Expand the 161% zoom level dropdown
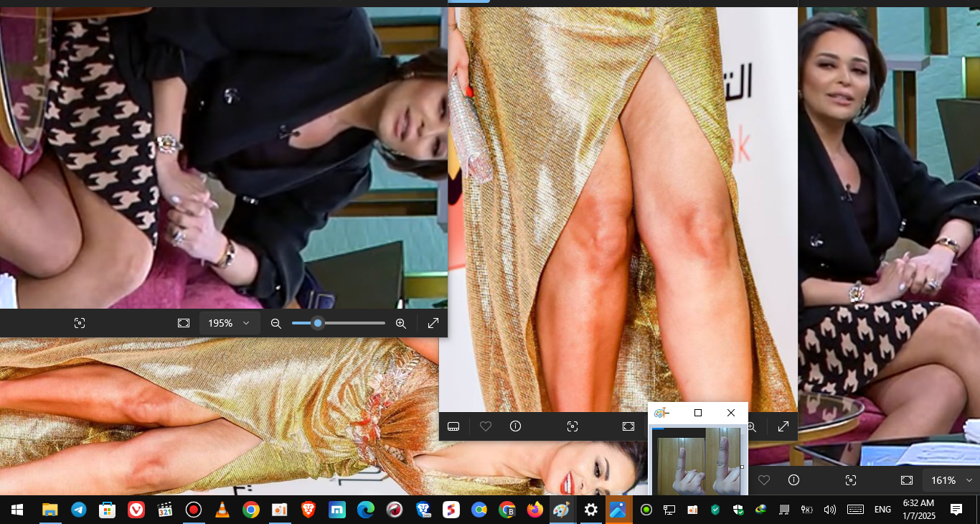 [969, 480]
